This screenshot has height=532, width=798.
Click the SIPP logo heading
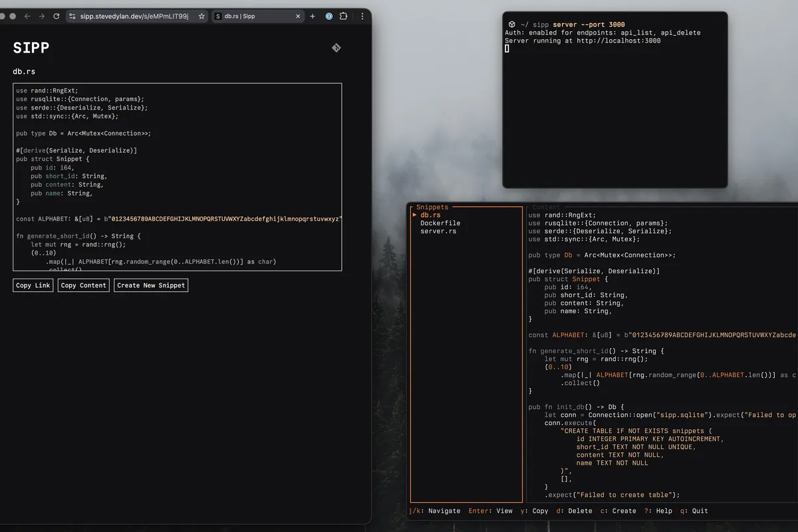[31, 48]
